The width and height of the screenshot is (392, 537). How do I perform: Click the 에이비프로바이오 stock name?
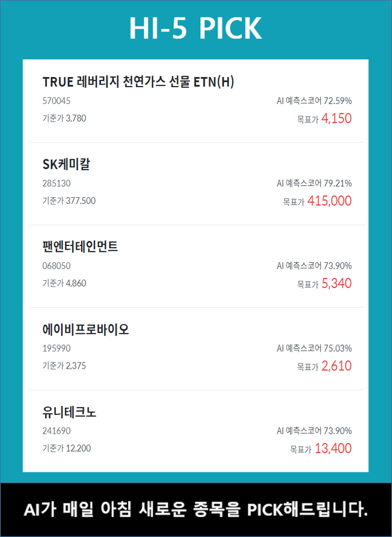click(86, 330)
